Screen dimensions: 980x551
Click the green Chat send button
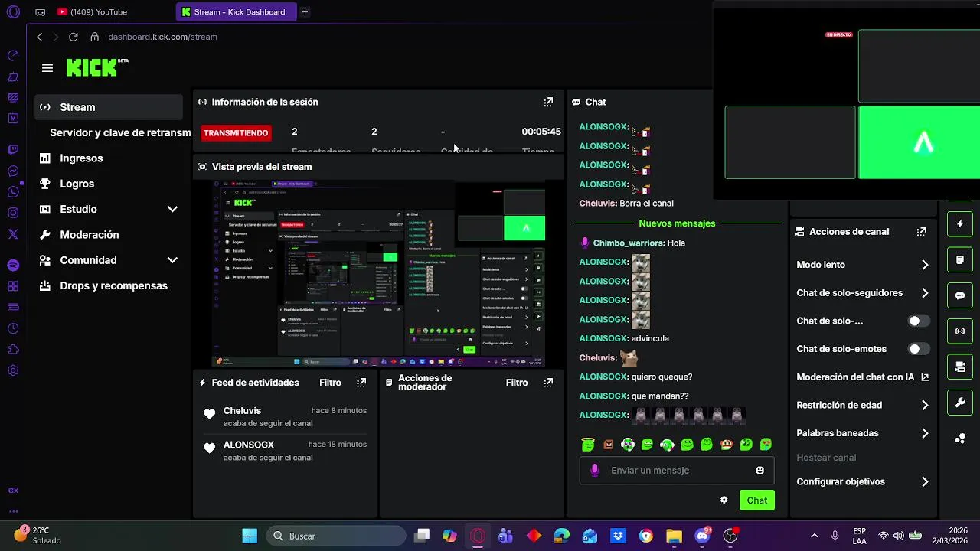click(x=757, y=500)
